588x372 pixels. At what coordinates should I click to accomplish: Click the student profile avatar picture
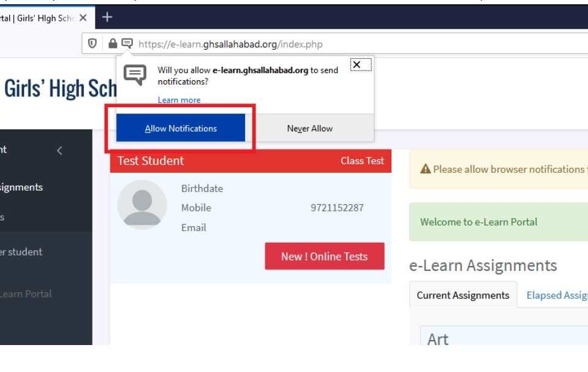142,205
